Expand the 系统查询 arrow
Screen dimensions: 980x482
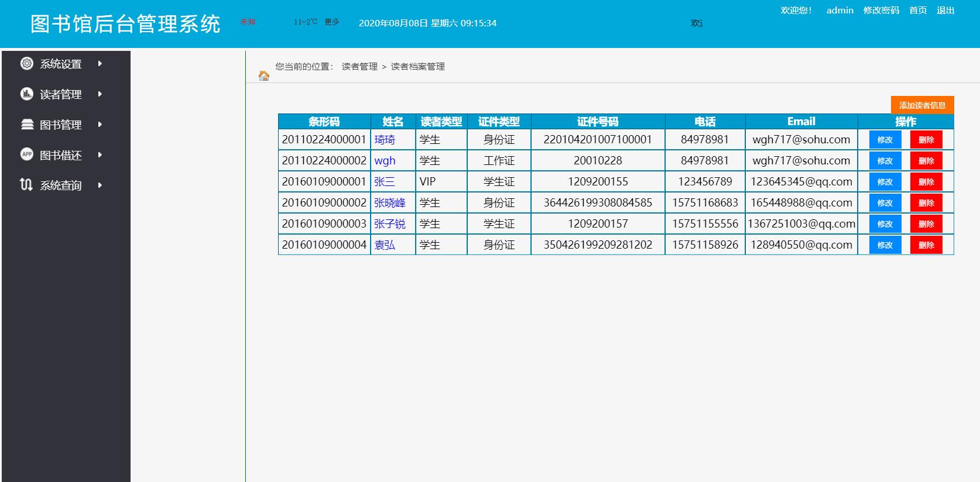click(x=100, y=185)
